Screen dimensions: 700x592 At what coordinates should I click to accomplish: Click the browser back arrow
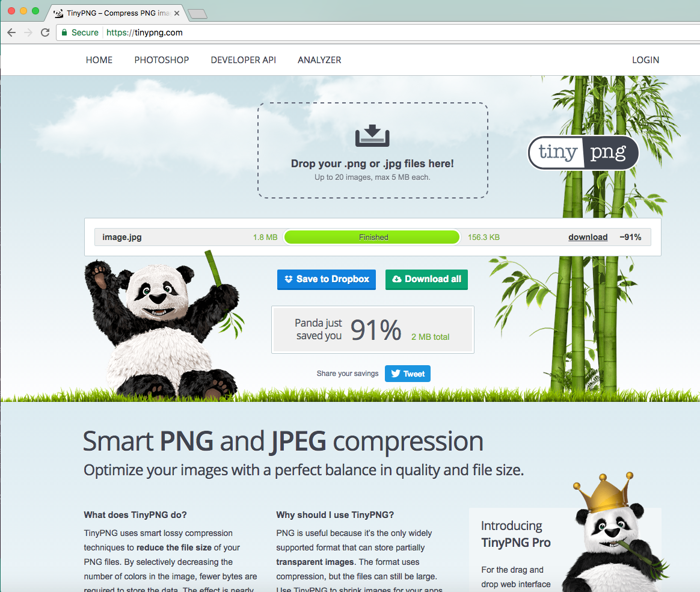[x=11, y=32]
